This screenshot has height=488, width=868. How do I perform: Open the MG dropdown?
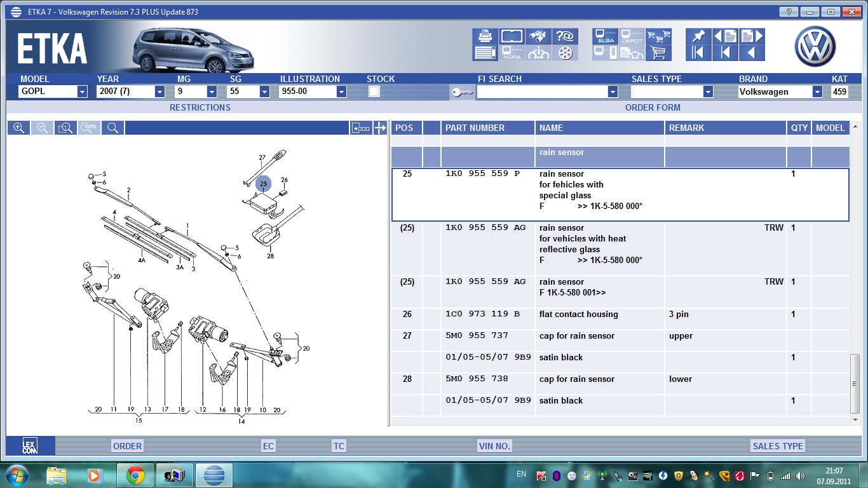click(212, 91)
